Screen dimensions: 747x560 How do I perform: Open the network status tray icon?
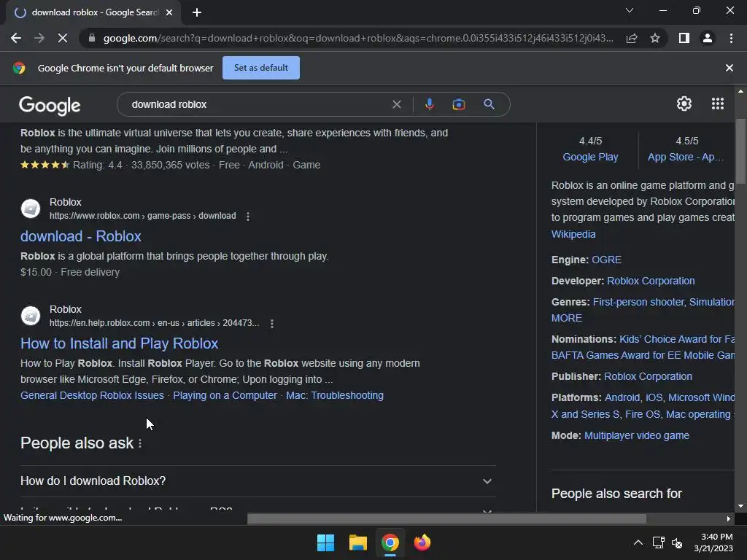coord(659,542)
